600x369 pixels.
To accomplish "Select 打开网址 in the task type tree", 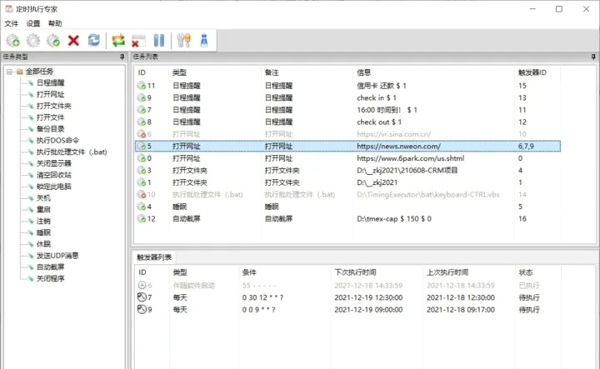I will 50,95.
